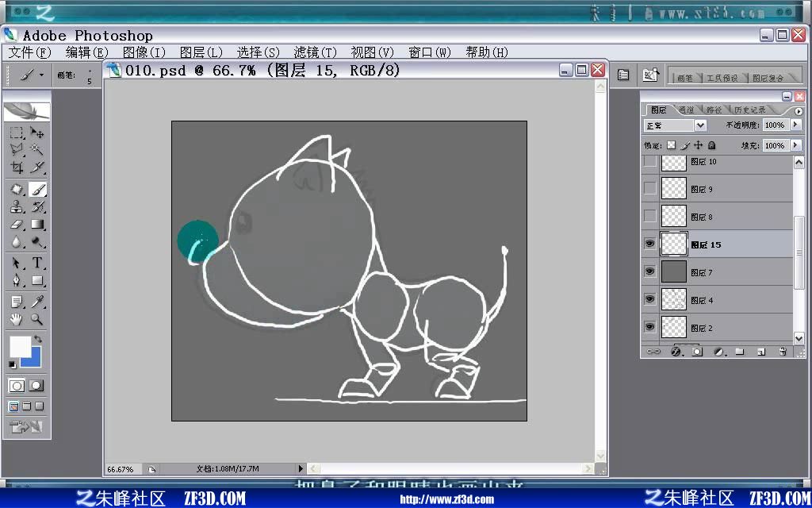The width and height of the screenshot is (812, 508).
Task: Open the 文件(F) menu
Action: pyautogui.click(x=30, y=52)
